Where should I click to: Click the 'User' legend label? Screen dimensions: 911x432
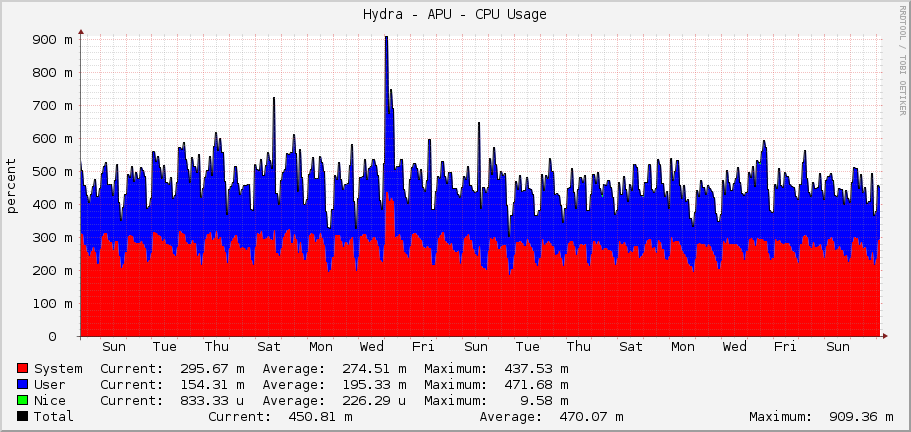coord(50,384)
